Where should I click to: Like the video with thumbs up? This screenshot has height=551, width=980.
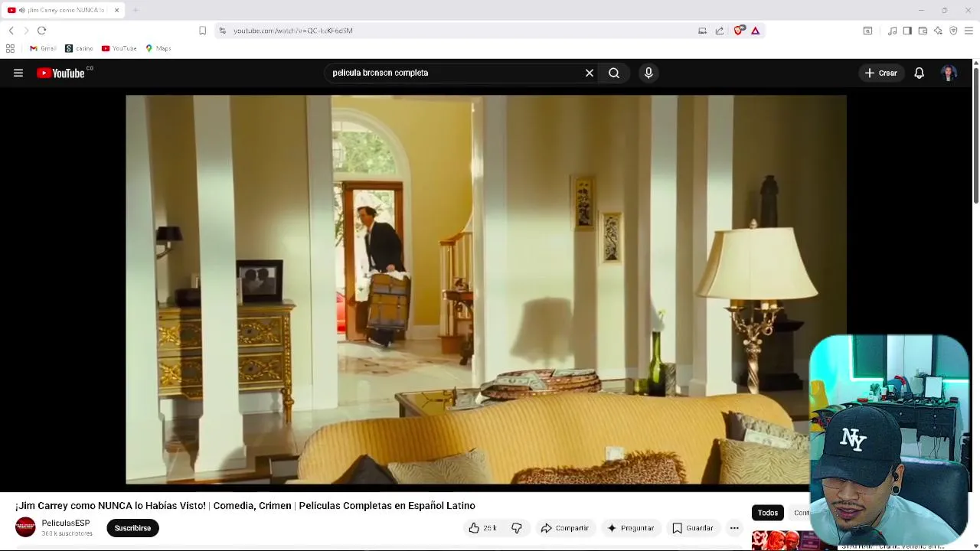[482, 528]
